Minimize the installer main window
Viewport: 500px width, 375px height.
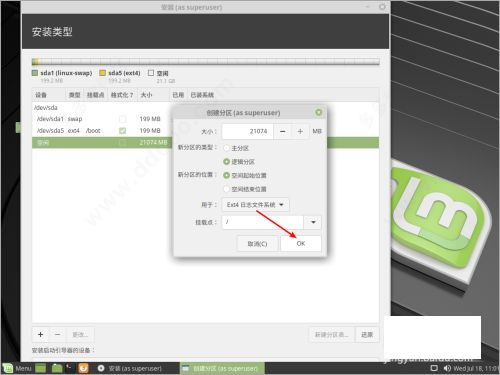click(368, 7)
